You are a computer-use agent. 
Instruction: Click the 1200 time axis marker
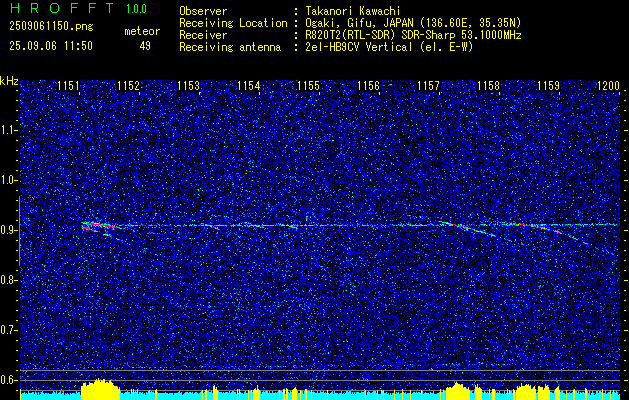tap(609, 86)
